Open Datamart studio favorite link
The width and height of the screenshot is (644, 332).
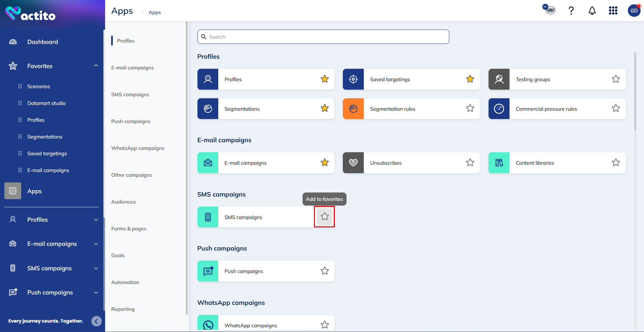(x=46, y=103)
